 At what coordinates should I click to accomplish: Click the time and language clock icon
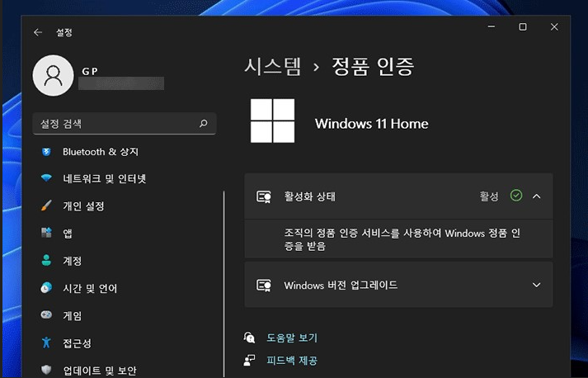pos(46,287)
